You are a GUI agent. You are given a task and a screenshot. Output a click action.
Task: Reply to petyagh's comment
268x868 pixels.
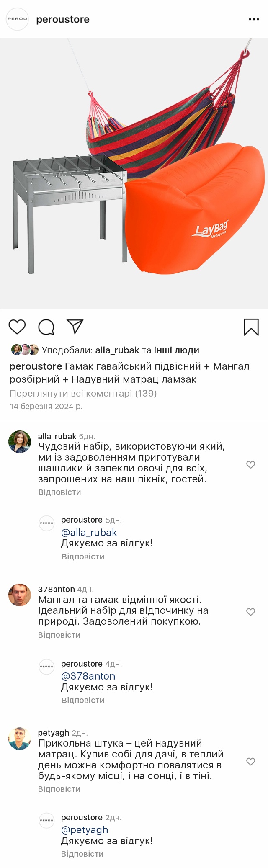(x=59, y=789)
